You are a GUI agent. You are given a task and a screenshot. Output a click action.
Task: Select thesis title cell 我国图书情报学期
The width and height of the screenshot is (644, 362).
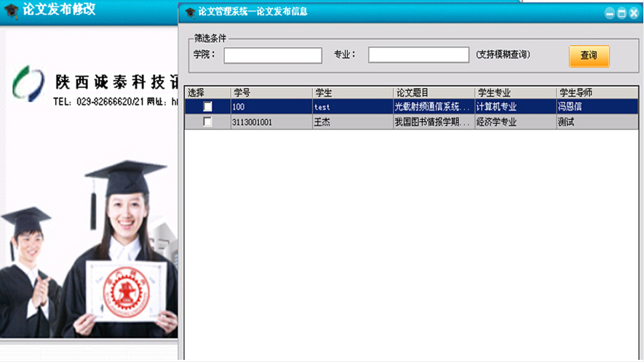[432, 122]
